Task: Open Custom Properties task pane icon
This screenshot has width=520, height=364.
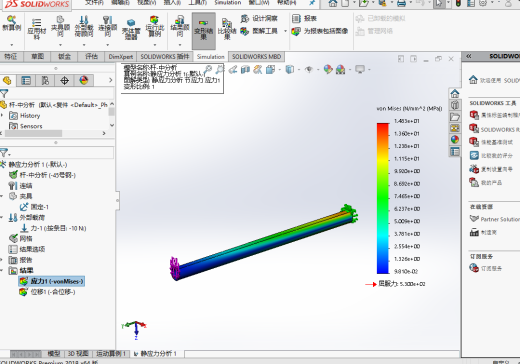Action: [455, 152]
